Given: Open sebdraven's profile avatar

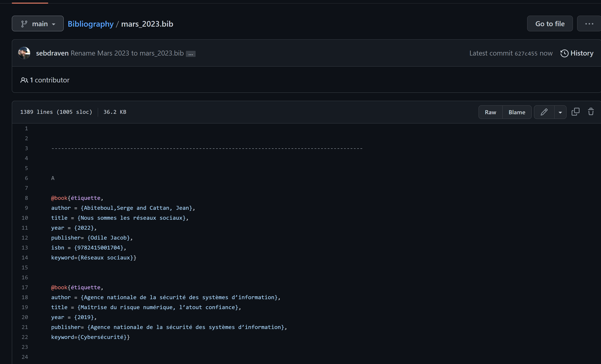Looking at the screenshot, I should pyautogui.click(x=24, y=53).
